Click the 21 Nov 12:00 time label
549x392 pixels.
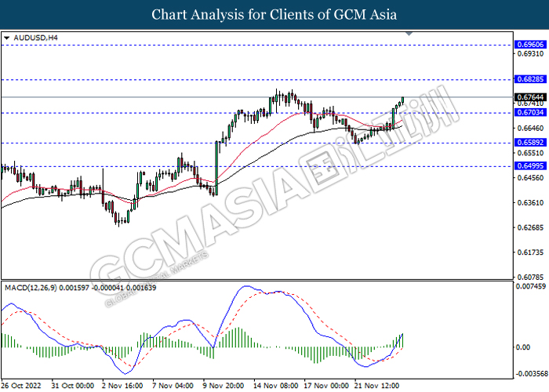pyautogui.click(x=376, y=386)
